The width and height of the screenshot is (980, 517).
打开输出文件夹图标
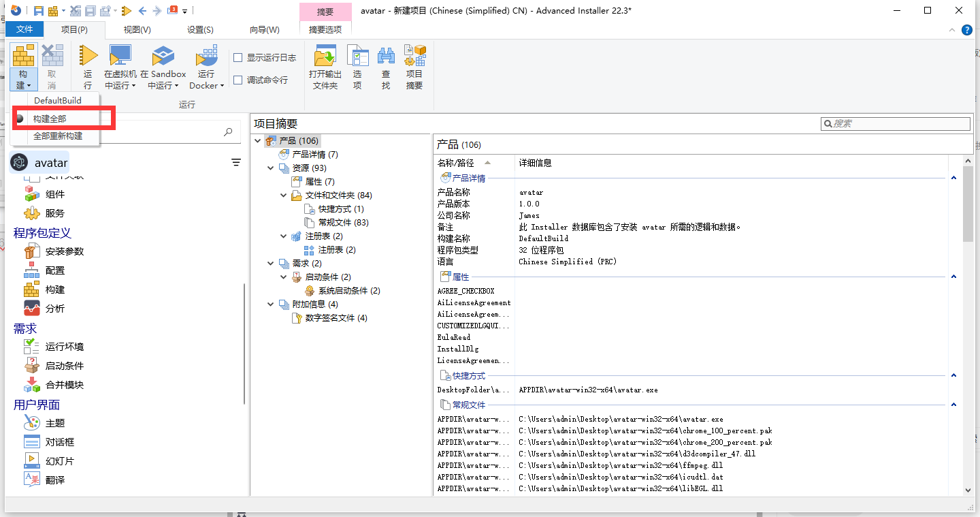pyautogui.click(x=325, y=65)
